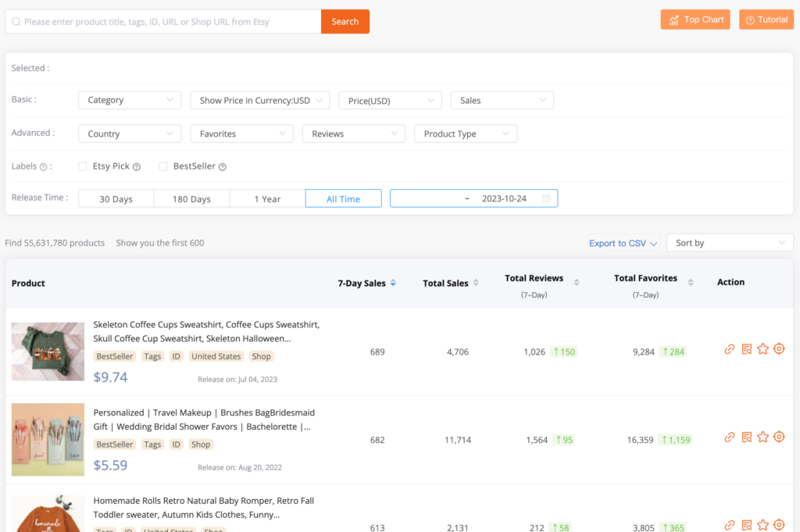The width and height of the screenshot is (800, 532).
Task: Open the Top Chart button
Action: click(x=695, y=20)
